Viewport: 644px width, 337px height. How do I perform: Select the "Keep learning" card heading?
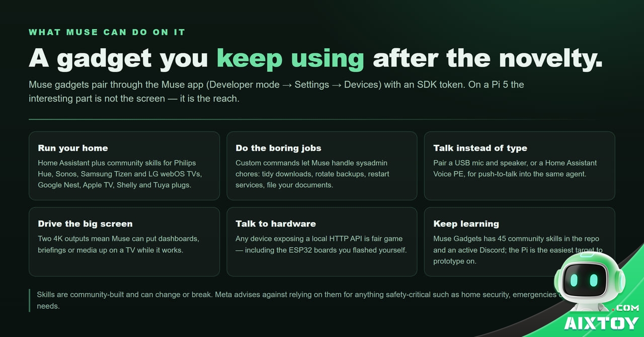(466, 223)
